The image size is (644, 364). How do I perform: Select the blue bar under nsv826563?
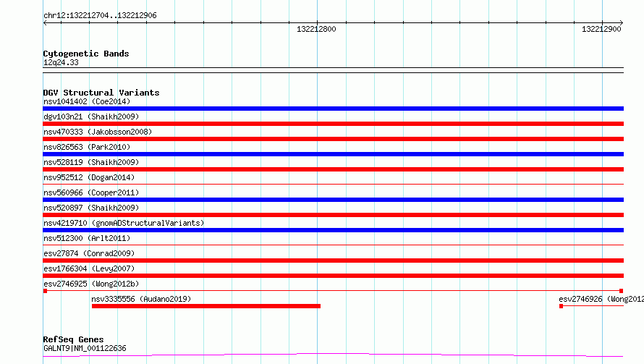[333, 154]
